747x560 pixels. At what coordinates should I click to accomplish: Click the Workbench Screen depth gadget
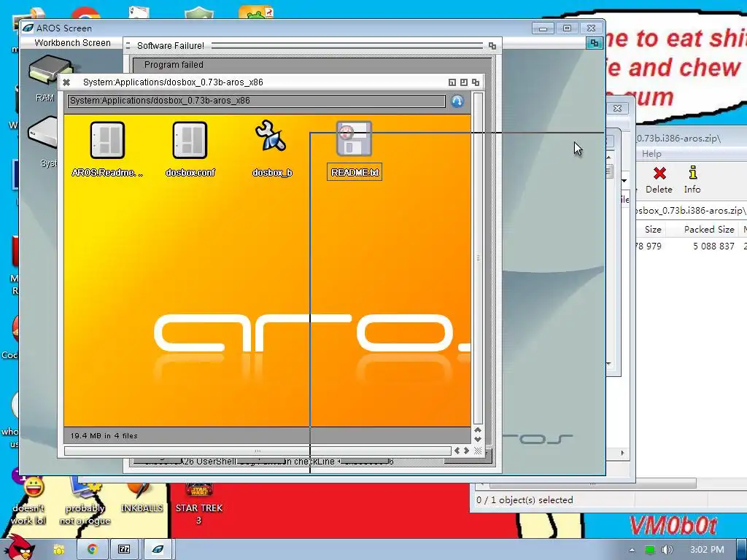click(x=594, y=43)
